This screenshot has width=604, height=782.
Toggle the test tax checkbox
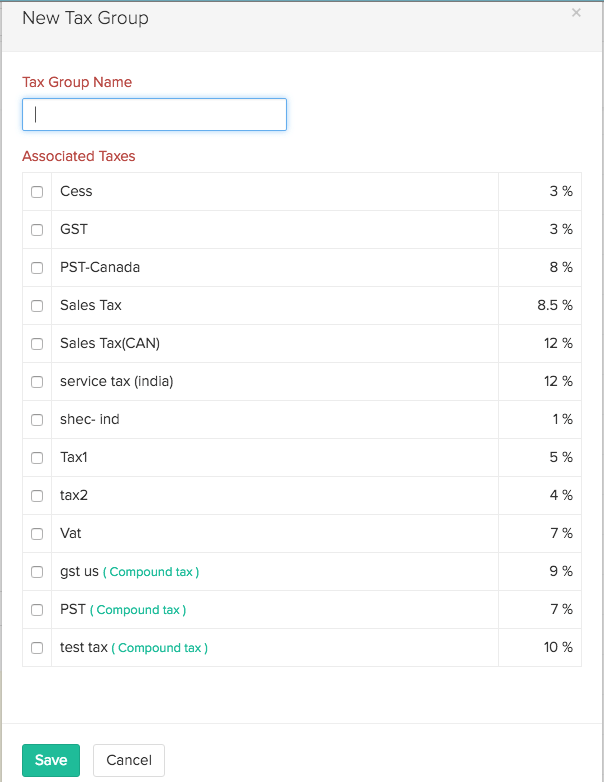(x=37, y=648)
